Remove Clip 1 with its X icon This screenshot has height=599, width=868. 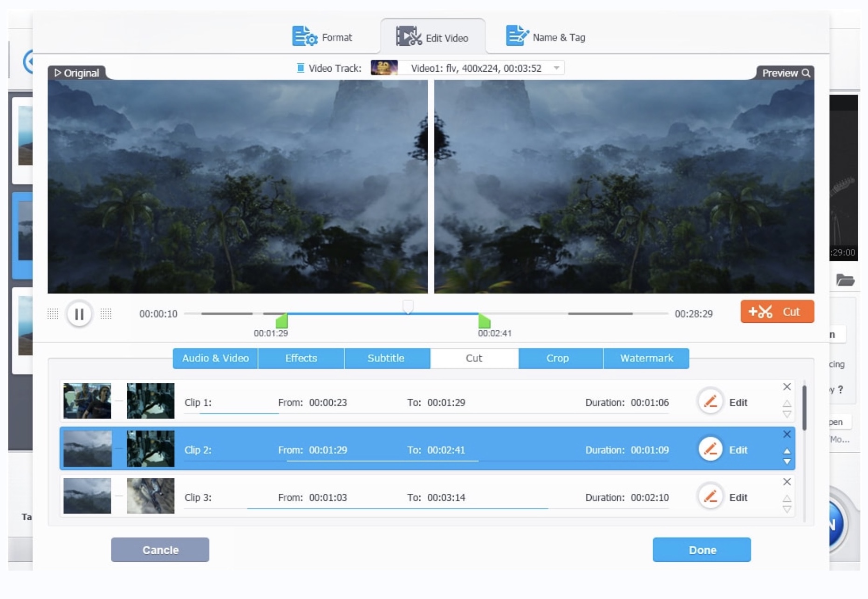[787, 387]
